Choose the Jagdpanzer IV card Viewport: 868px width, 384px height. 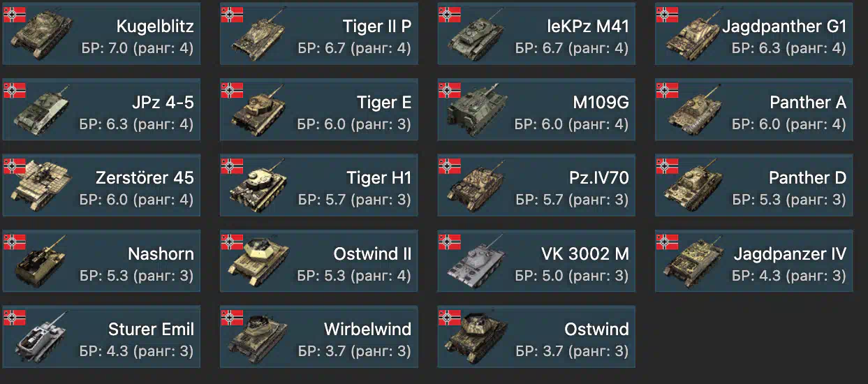(x=753, y=260)
